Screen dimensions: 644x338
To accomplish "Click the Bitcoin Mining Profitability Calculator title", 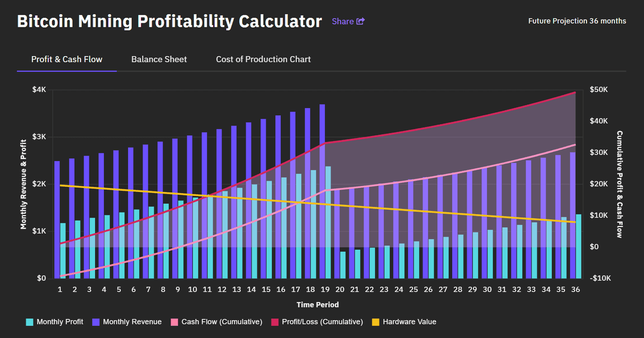I will point(169,21).
